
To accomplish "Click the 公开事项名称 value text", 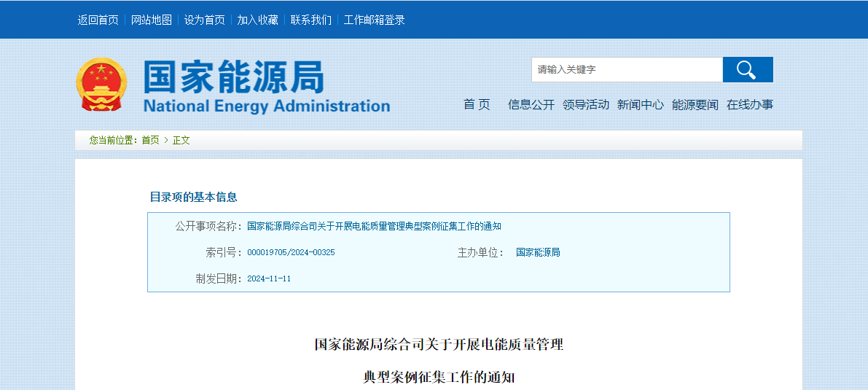I will click(x=374, y=226).
